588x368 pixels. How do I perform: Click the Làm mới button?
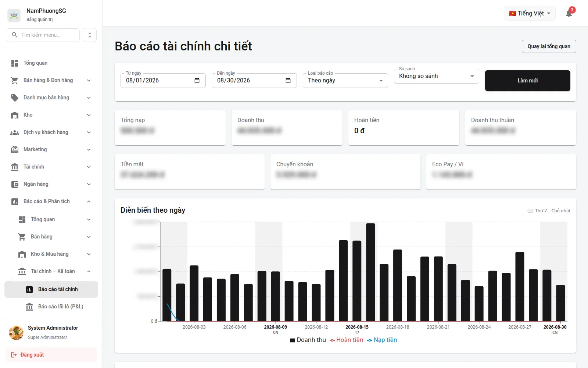coord(528,81)
